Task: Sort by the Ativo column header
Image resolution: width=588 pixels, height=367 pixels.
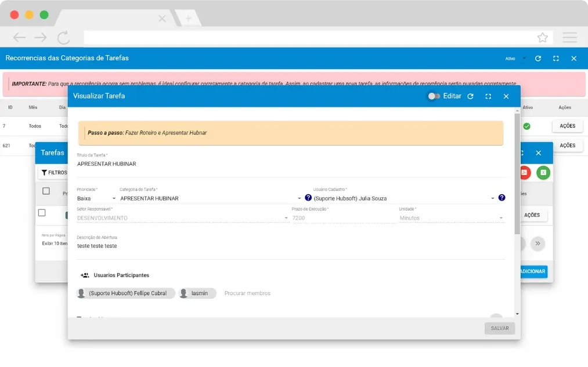Action: pyautogui.click(x=528, y=107)
